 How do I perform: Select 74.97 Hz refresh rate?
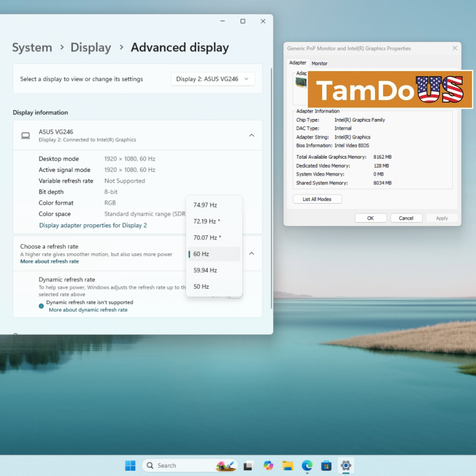(205, 205)
